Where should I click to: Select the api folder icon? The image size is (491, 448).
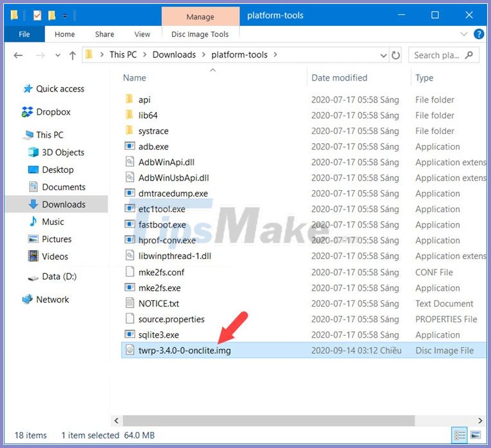point(130,99)
